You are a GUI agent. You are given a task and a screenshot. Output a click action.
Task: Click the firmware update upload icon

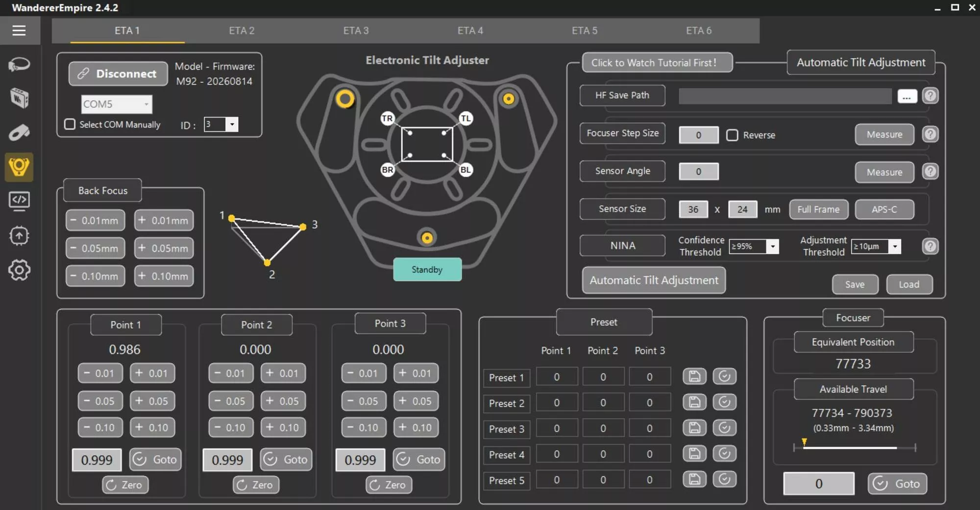point(19,236)
